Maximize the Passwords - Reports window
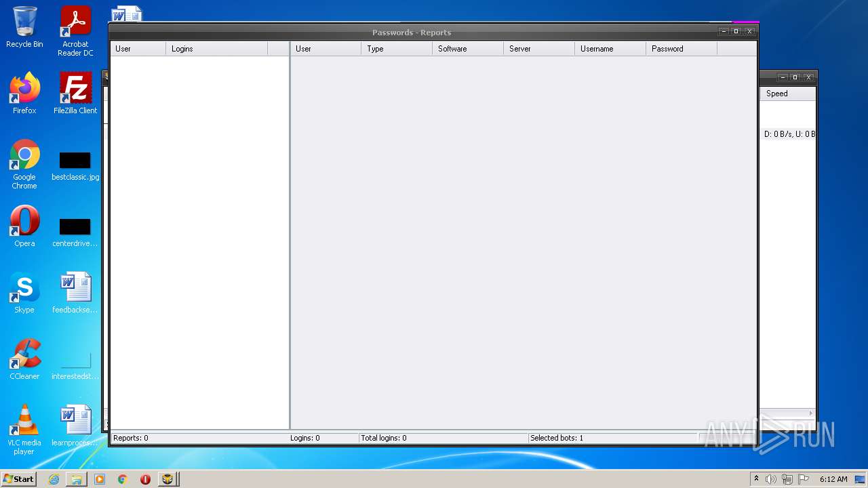Viewport: 868px width, 488px height. coord(736,31)
